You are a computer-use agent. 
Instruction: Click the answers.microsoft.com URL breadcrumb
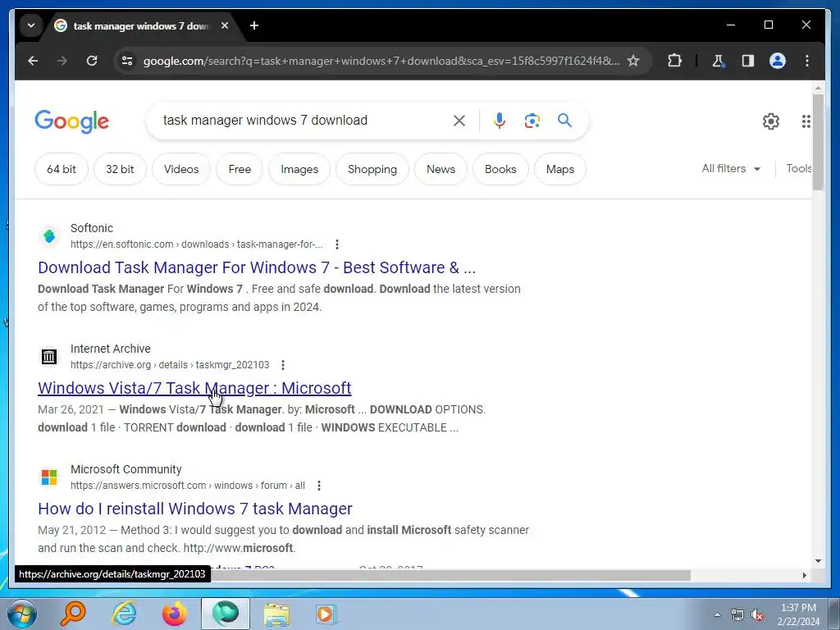(188, 486)
